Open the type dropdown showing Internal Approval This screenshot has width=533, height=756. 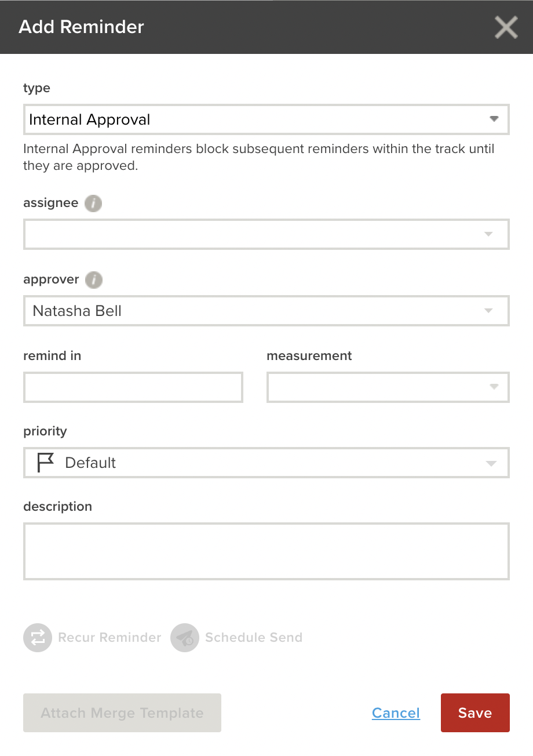pyautogui.click(x=266, y=119)
